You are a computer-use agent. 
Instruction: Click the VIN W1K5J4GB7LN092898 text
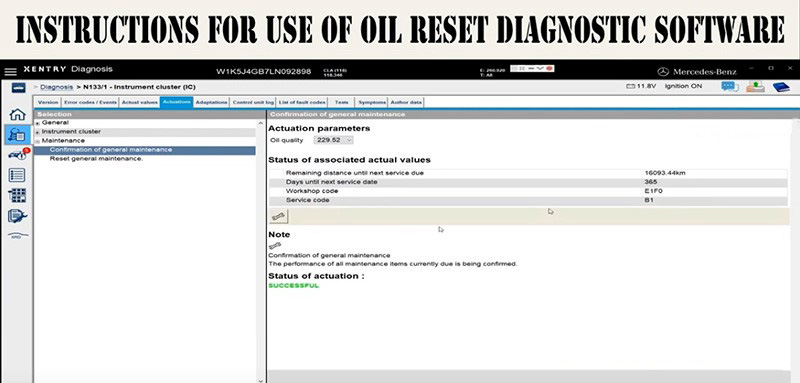click(263, 71)
